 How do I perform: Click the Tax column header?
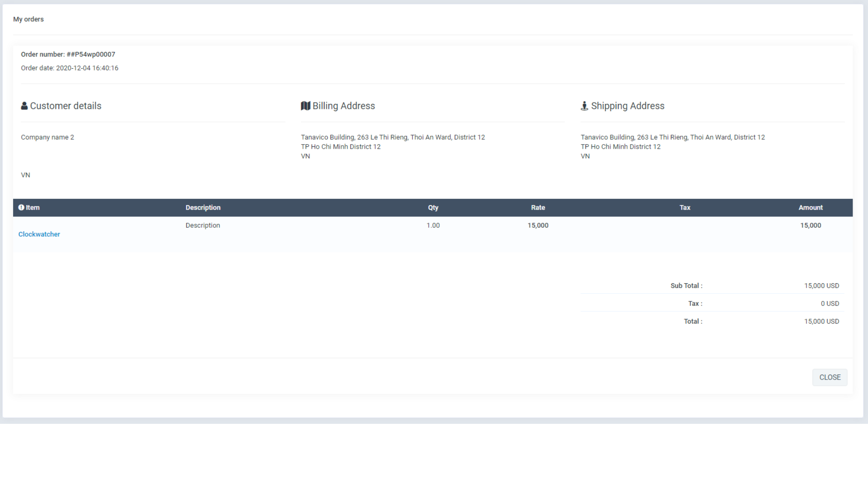pyautogui.click(x=685, y=207)
